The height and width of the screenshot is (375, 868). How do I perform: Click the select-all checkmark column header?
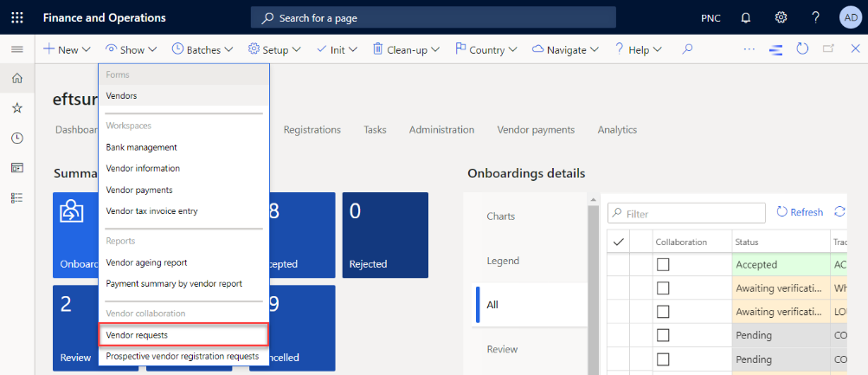click(619, 242)
